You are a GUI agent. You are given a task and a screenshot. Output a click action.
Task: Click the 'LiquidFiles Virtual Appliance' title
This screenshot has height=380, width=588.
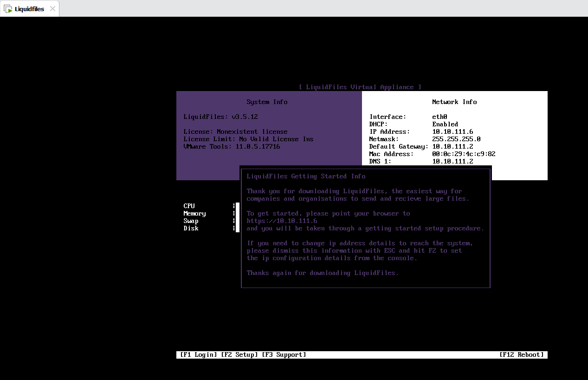pyautogui.click(x=360, y=87)
